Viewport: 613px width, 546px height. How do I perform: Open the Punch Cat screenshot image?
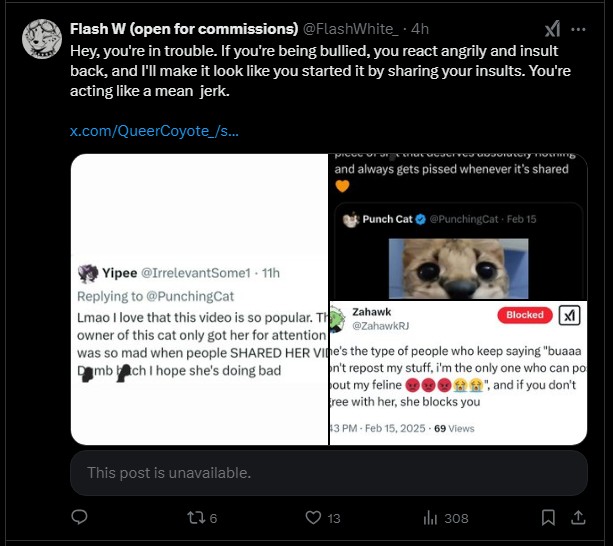[458, 225]
